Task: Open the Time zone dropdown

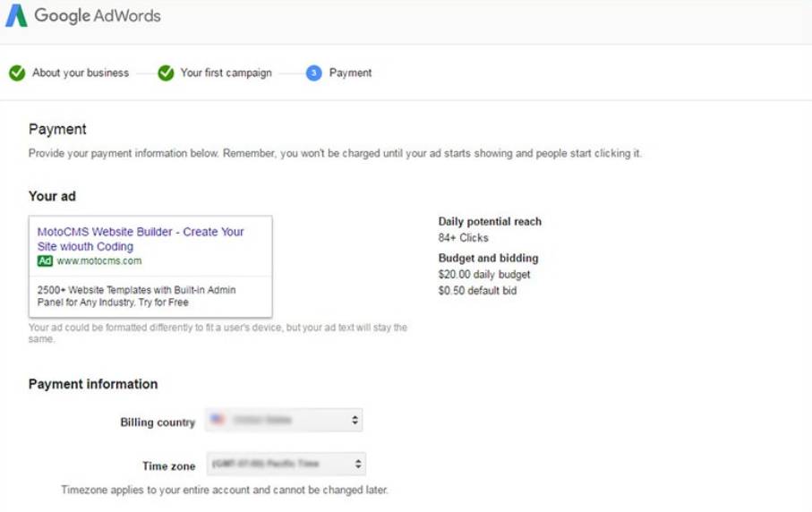Action: (286, 465)
